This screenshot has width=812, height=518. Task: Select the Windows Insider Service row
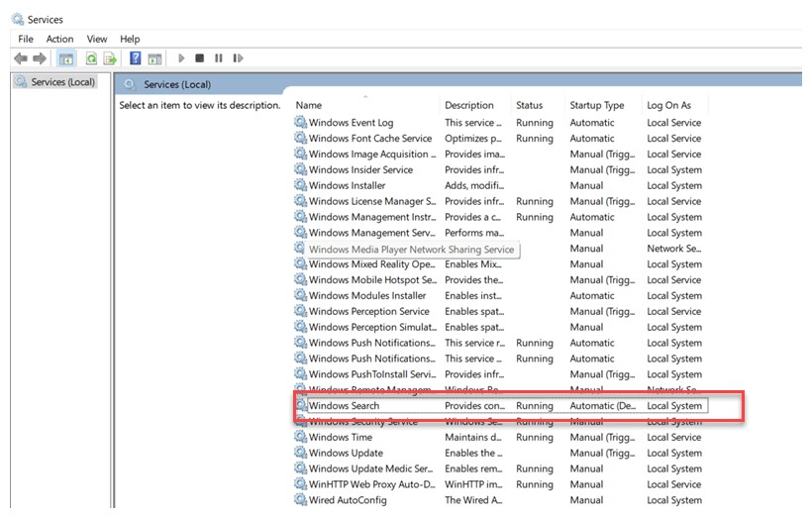click(500, 170)
